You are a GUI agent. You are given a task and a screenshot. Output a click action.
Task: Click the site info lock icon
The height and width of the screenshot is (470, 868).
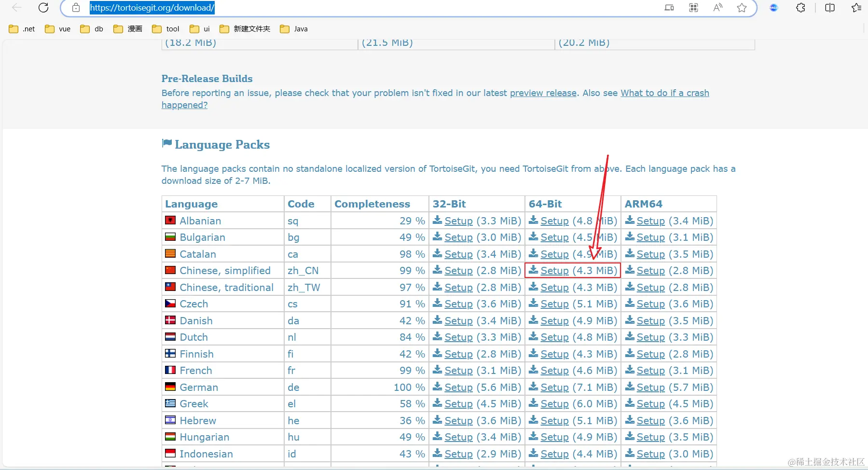[x=76, y=8]
